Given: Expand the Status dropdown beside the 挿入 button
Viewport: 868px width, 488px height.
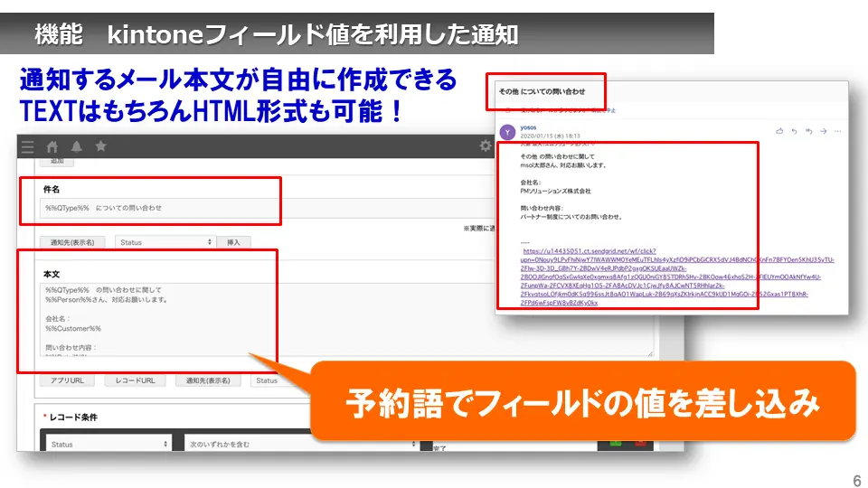Looking at the screenshot, I should click(165, 242).
